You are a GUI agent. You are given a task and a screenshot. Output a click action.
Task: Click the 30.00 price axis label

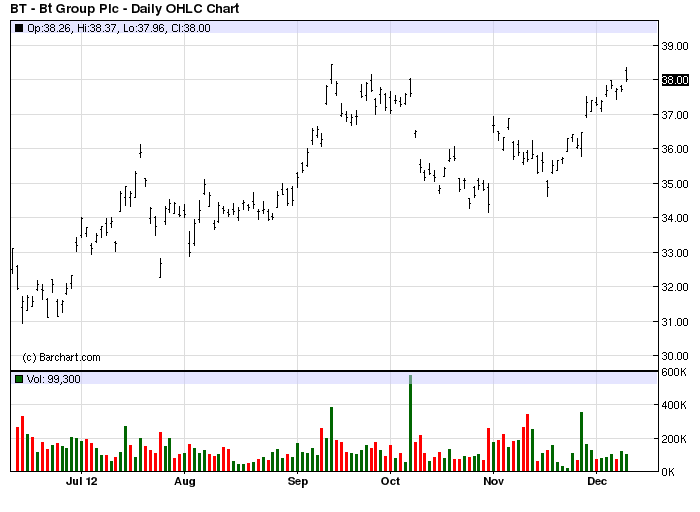(675, 356)
